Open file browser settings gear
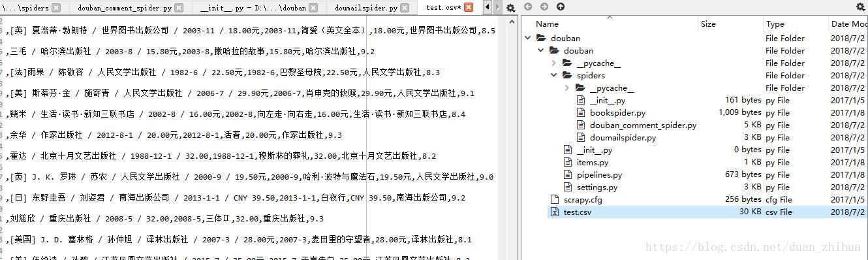The height and width of the screenshot is (260, 868). point(860,7)
